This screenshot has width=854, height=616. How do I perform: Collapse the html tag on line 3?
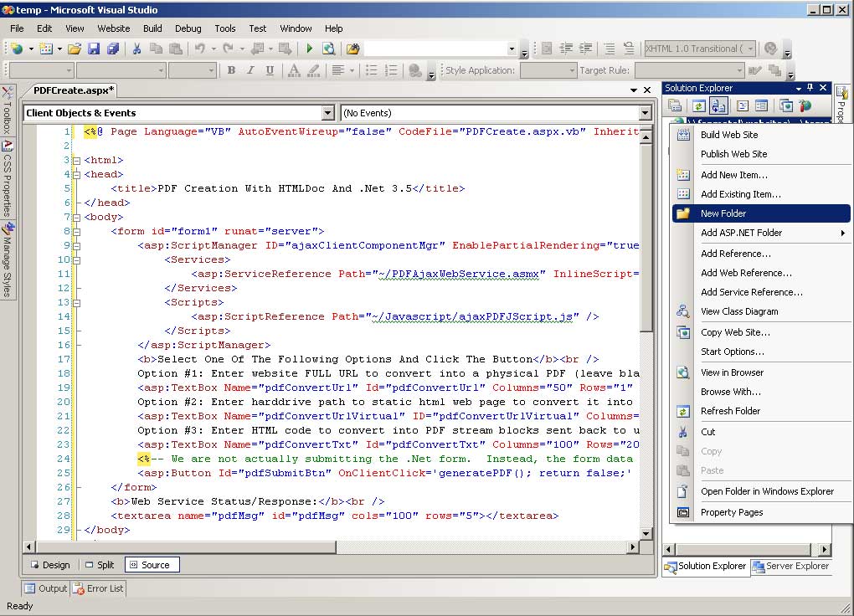point(77,161)
